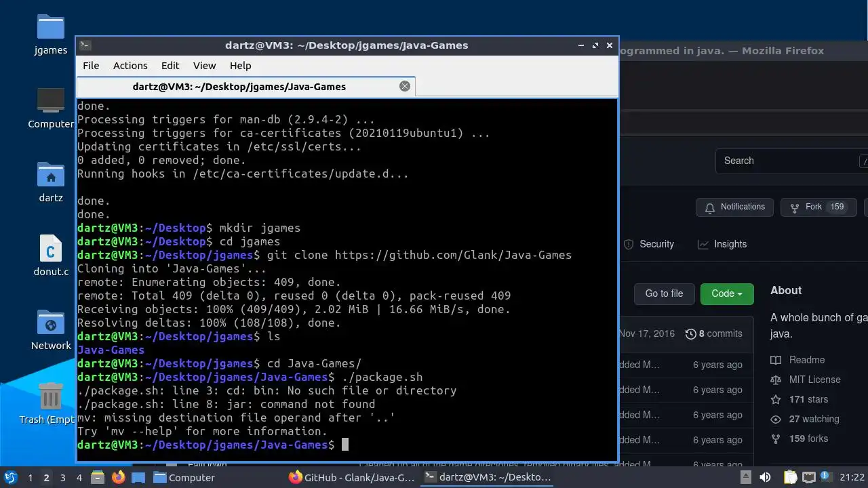
Task: Click the clipboard tray icon
Action: (790, 477)
